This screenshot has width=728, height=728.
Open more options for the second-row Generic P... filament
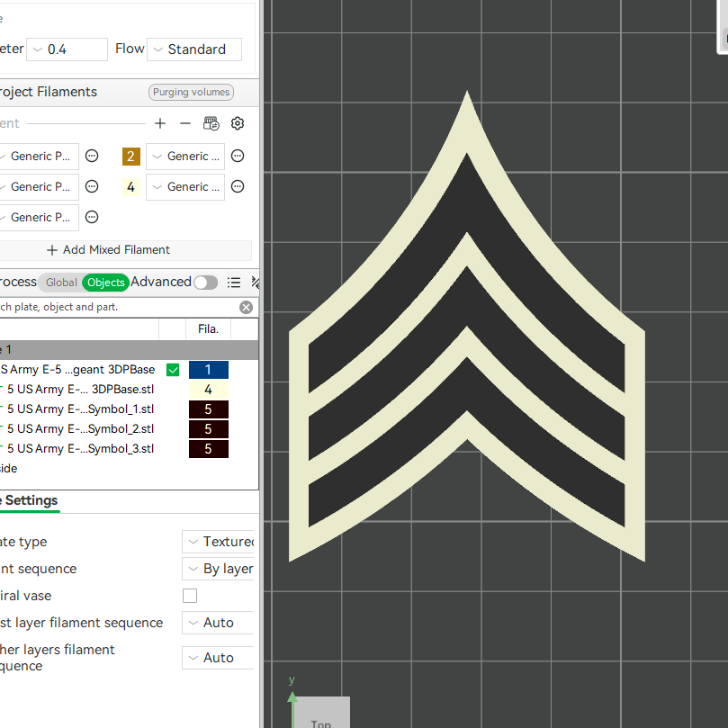(x=92, y=186)
